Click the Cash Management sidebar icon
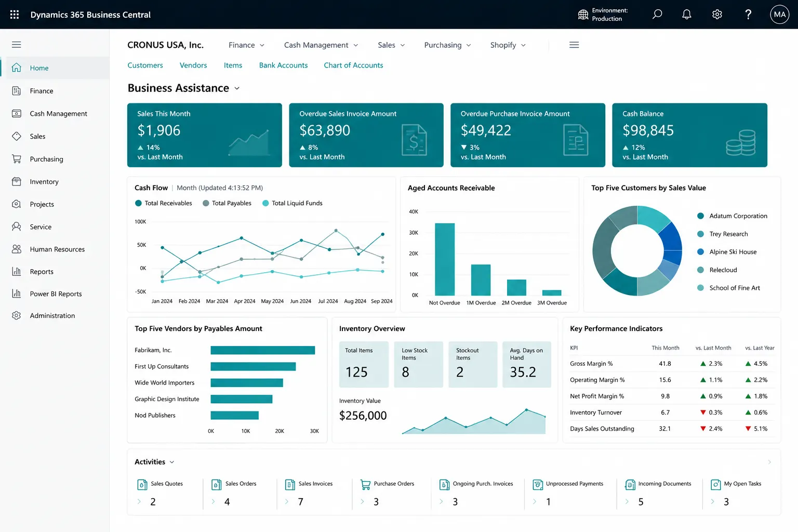Image resolution: width=798 pixels, height=532 pixels. [17, 113]
